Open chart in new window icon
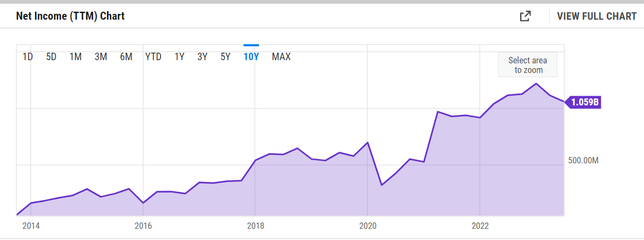The height and width of the screenshot is (240, 644). point(525,16)
